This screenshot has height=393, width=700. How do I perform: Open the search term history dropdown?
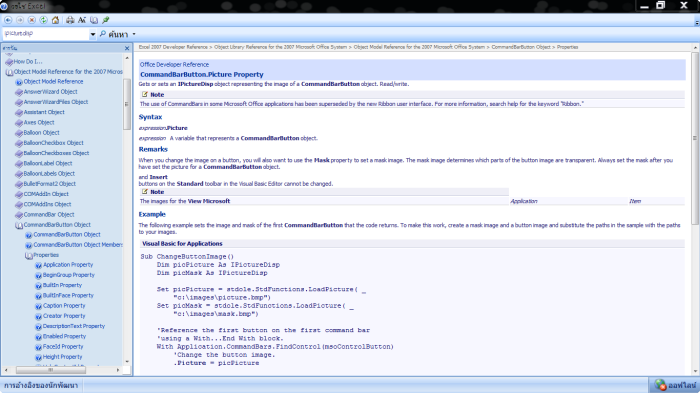coord(93,34)
